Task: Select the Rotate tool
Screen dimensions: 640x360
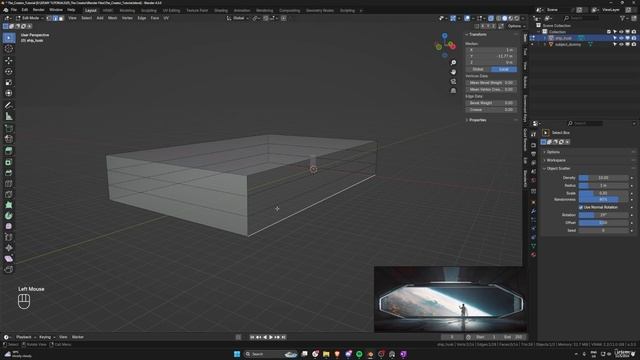Action: coord(9,71)
